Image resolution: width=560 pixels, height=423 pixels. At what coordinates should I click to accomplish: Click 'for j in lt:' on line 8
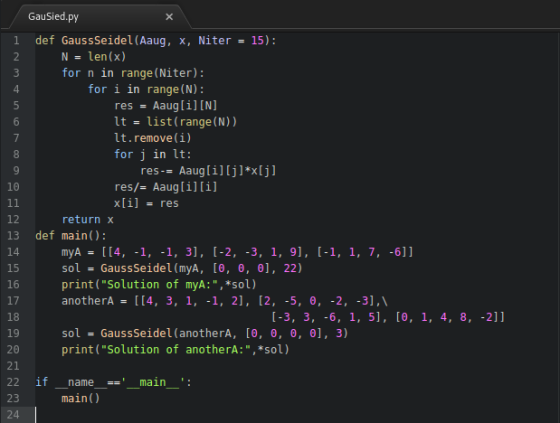pos(153,154)
